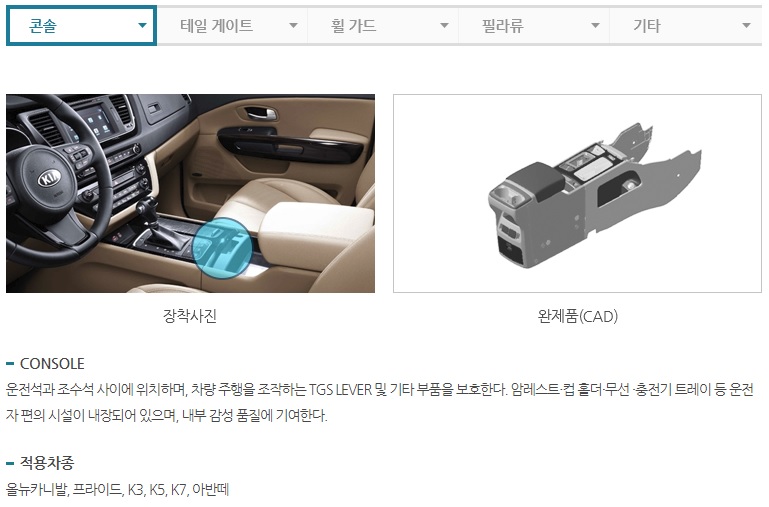Click the KIA logo on steering wheel
The height and width of the screenshot is (507, 769).
pos(49,178)
